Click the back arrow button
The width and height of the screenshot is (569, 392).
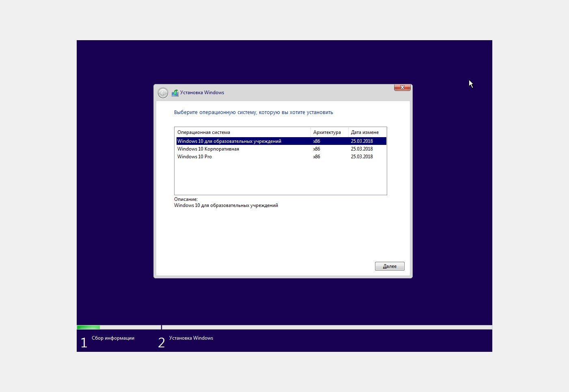[x=163, y=93]
